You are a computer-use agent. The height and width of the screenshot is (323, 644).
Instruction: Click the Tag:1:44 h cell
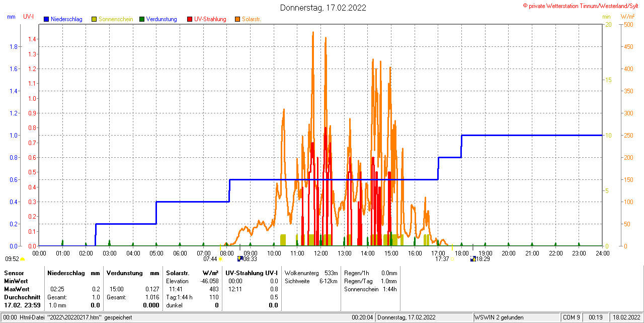tap(179, 297)
